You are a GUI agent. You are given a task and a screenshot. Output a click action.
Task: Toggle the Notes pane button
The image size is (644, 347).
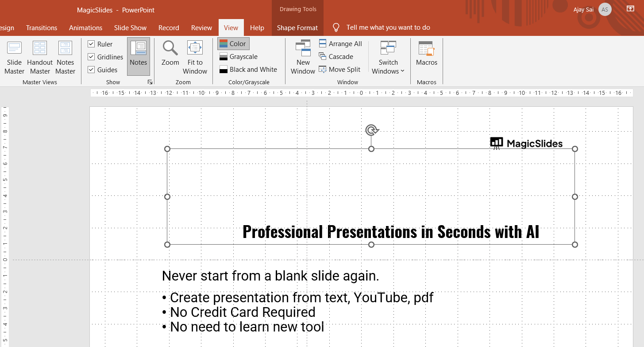click(139, 56)
